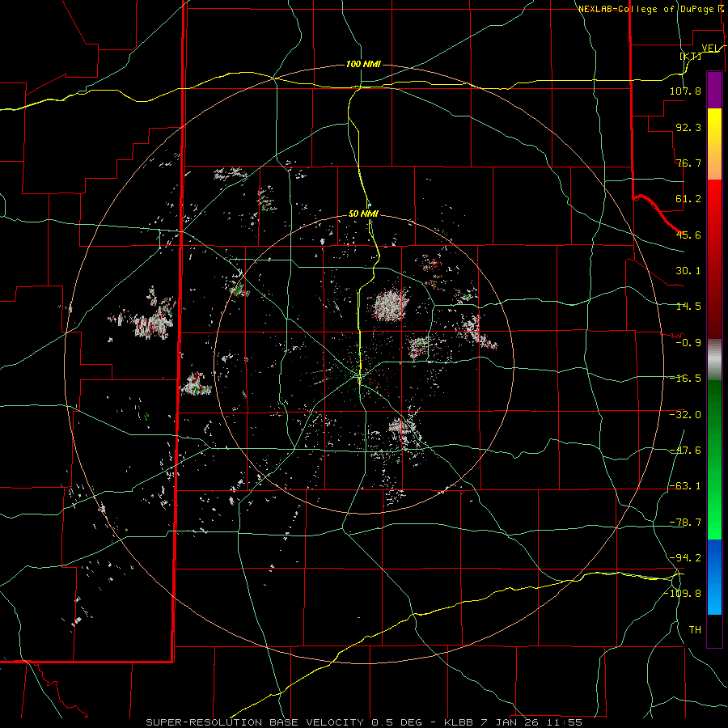728x728 pixels.
Task: Select the -47.6 velocity scale value
Action: pyautogui.click(x=685, y=451)
